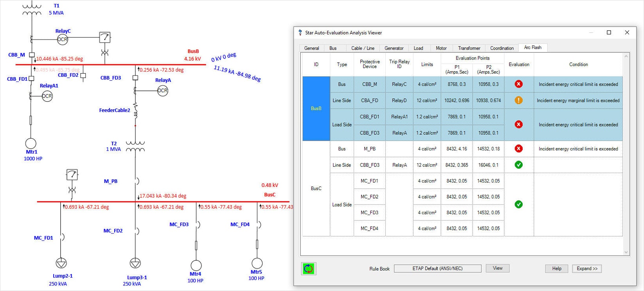Click the Rule Book ETAP Default field
The image size is (644, 291).
coord(437,269)
